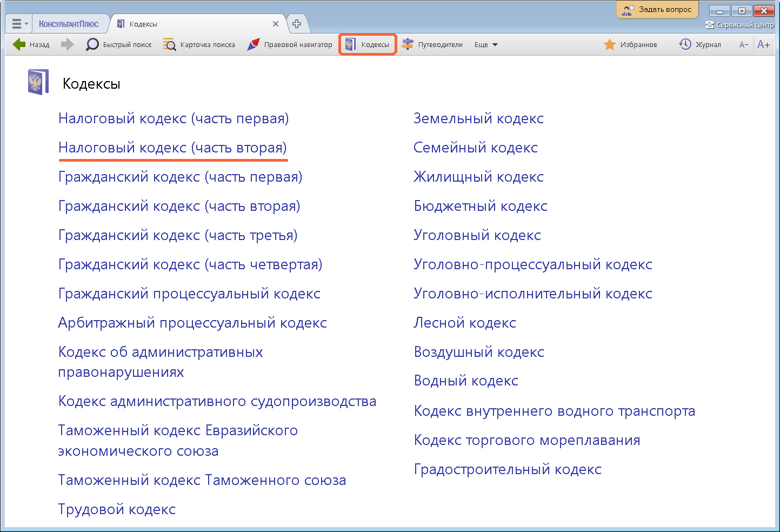The width and height of the screenshot is (780, 532).
Task: Open Гражданский кодекс (часть четвертая)
Action: coord(190,264)
